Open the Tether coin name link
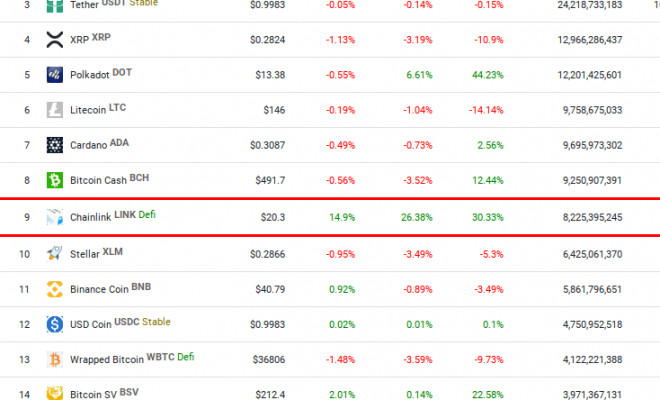Screen dimensions: 660x400 (84, 5)
